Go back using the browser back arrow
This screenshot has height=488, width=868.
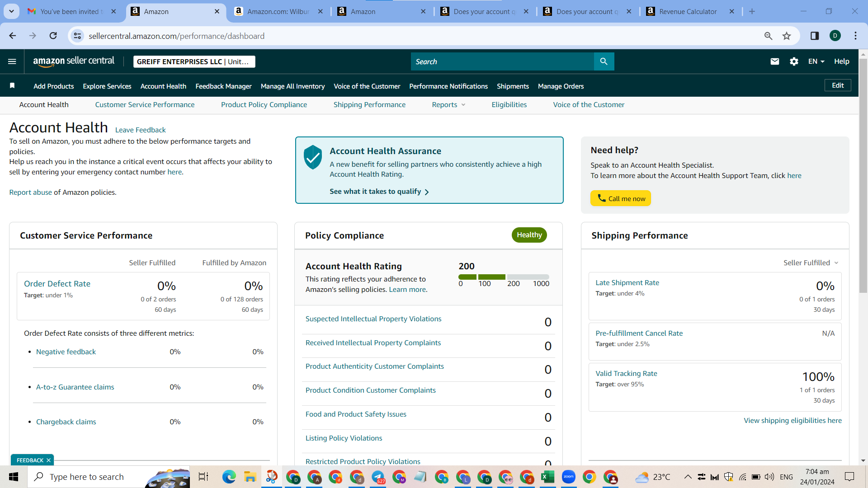point(13,36)
